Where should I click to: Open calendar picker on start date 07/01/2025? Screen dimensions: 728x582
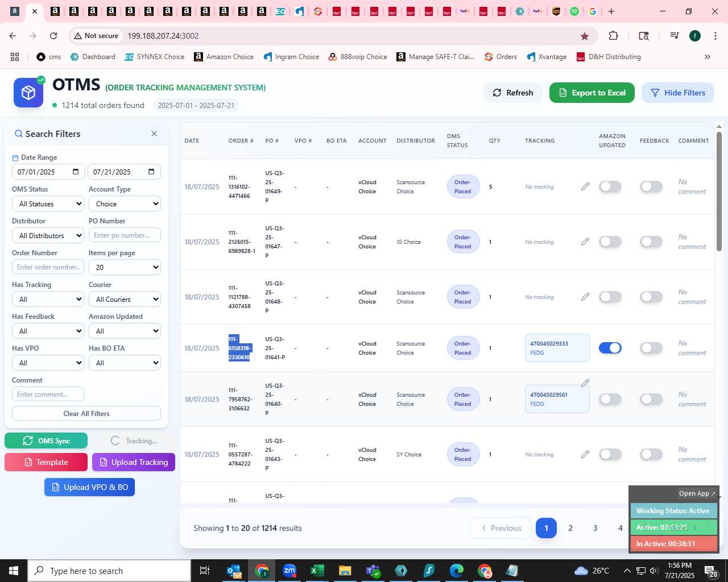[x=76, y=172]
